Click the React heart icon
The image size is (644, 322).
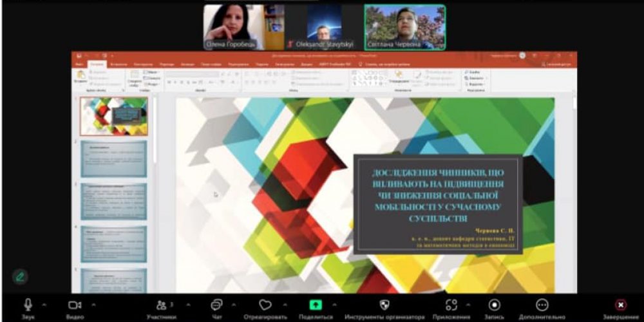(265, 305)
